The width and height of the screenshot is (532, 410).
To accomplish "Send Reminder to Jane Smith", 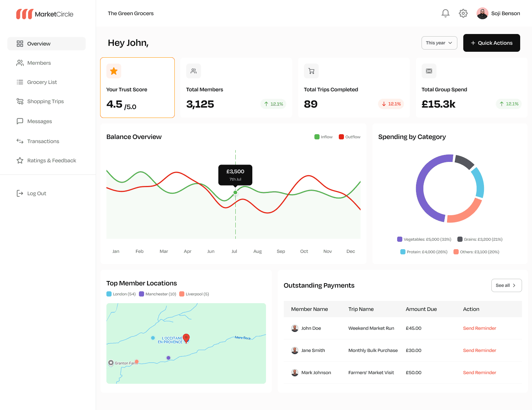I will coord(480,350).
